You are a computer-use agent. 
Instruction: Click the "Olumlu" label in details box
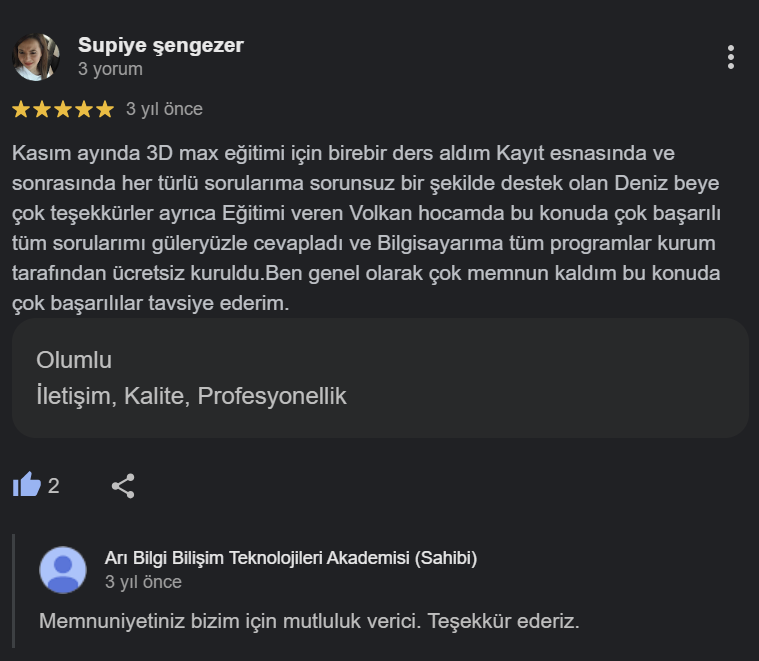[74, 360]
